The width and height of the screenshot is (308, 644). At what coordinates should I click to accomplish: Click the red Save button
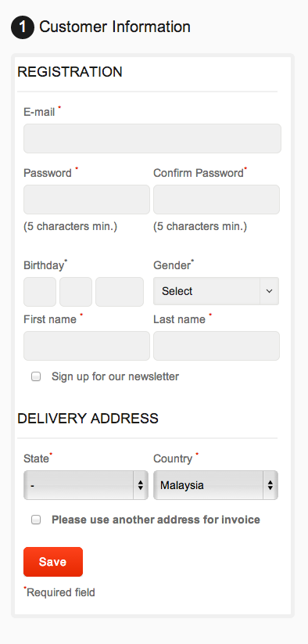[x=53, y=562]
